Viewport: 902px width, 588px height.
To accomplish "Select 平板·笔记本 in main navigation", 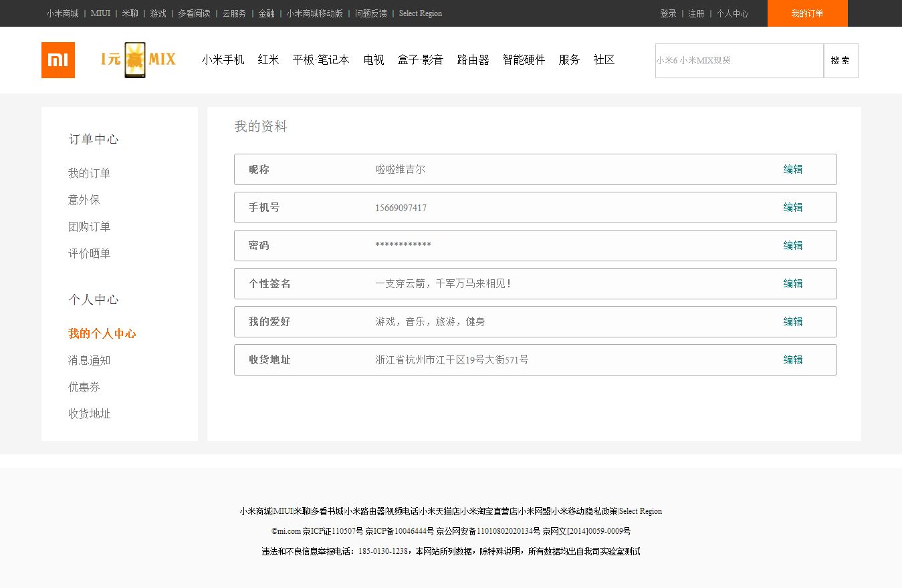I will tap(321, 60).
